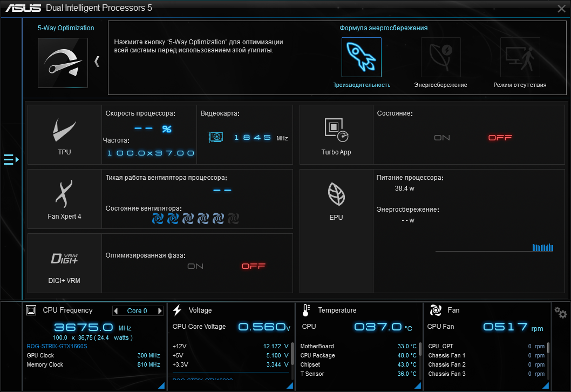Open the DIGI+ VRM panel

coord(64,263)
